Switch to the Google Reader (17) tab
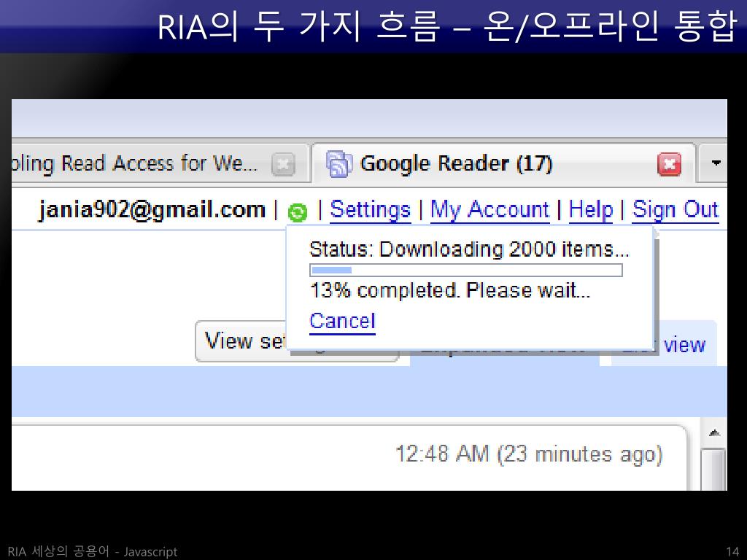The width and height of the screenshot is (747, 560). click(x=503, y=163)
